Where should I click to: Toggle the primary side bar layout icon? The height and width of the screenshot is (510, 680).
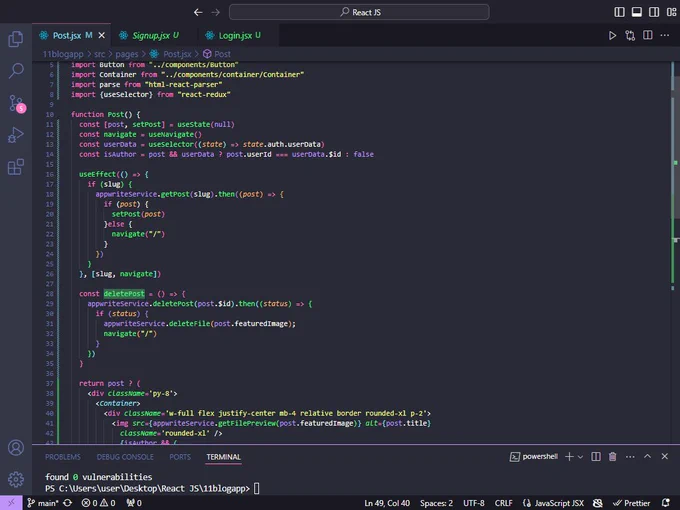click(619, 12)
